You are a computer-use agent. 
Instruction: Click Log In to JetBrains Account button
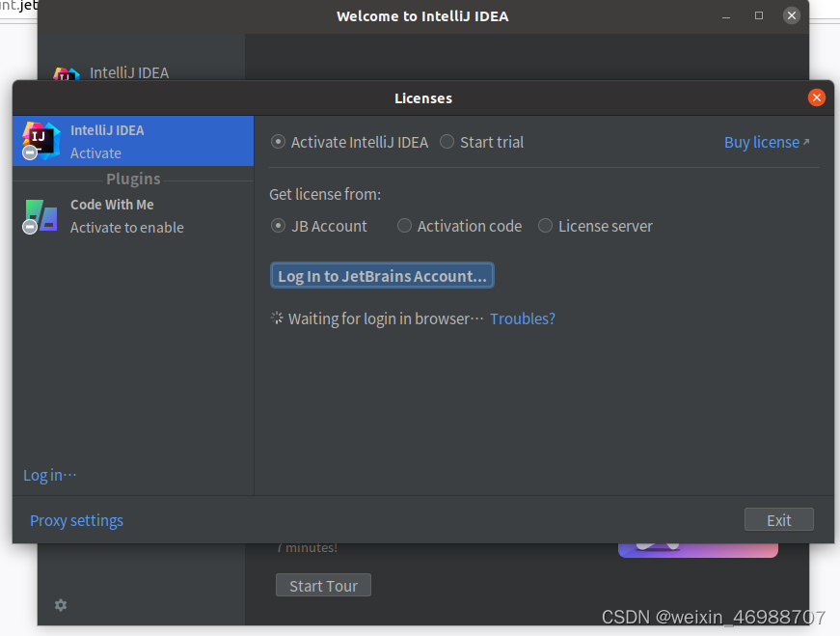pos(382,276)
